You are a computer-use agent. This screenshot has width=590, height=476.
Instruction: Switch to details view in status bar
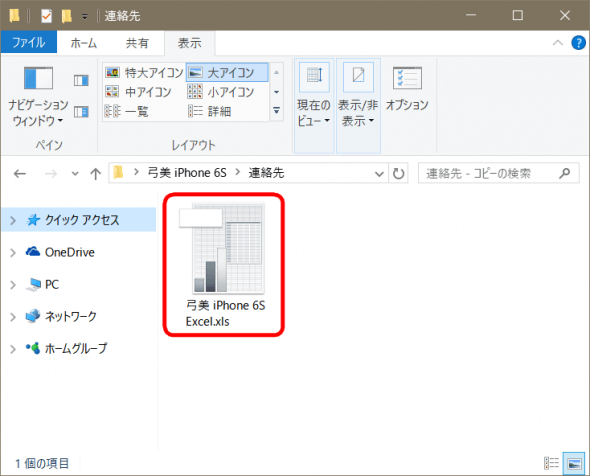tap(552, 463)
